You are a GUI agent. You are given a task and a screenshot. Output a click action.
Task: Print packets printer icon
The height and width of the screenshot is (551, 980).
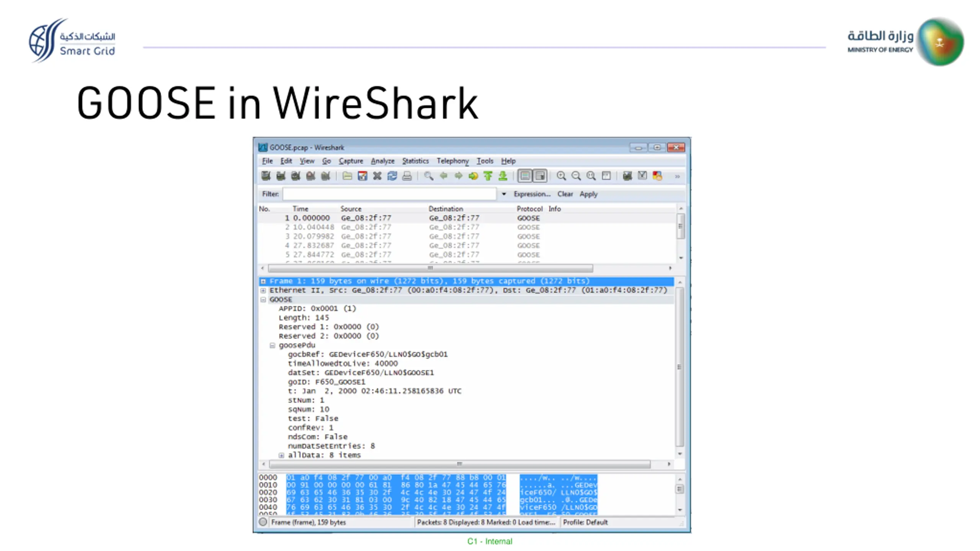coord(407,176)
